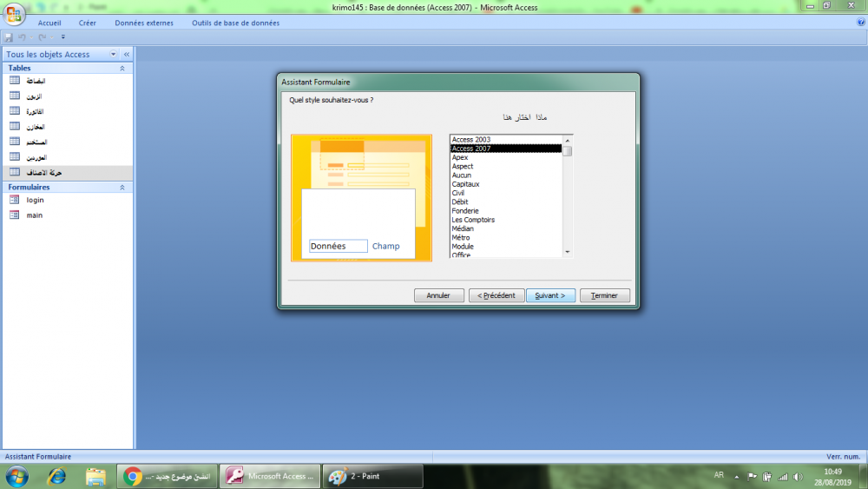Select the table icon beside الزبون

(x=15, y=96)
